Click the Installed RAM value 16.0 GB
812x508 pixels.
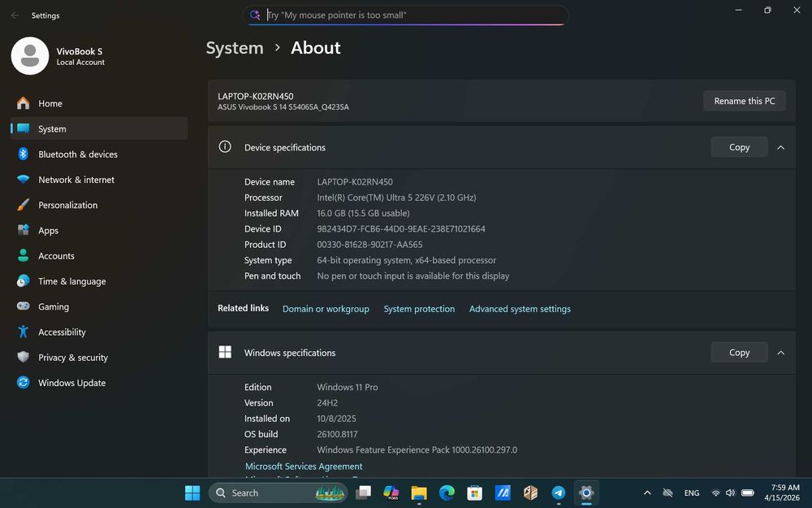click(363, 213)
